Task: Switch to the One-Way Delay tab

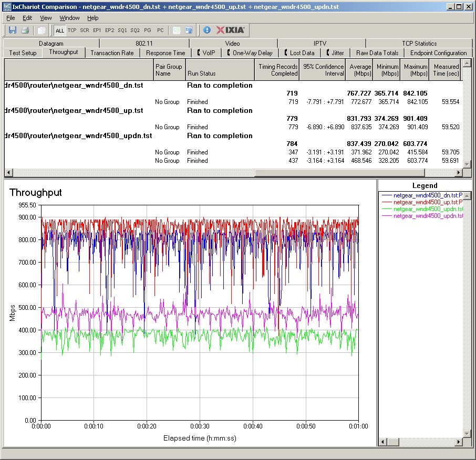Action: [x=250, y=53]
